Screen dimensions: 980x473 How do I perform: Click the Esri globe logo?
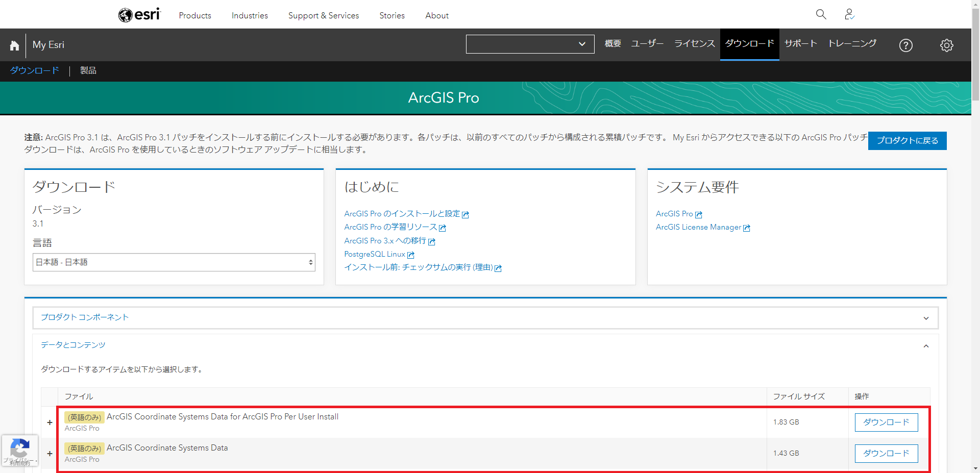pyautogui.click(x=139, y=15)
